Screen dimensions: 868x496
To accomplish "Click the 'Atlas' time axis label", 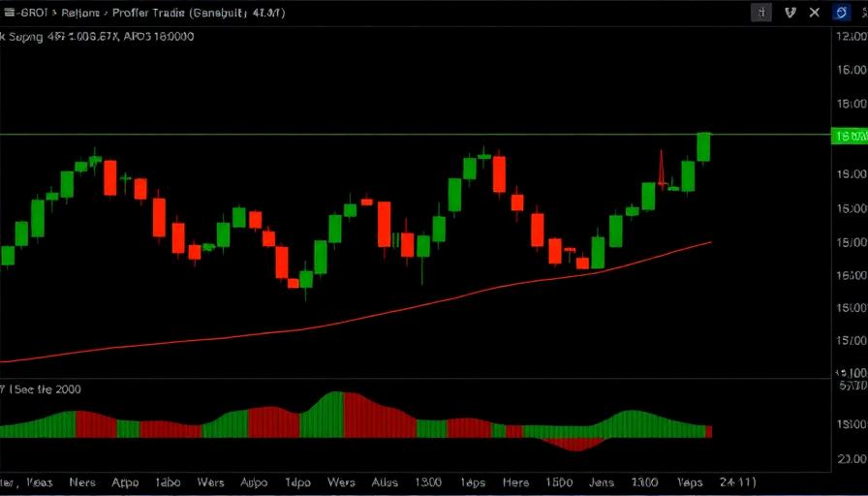I will coord(386,482).
